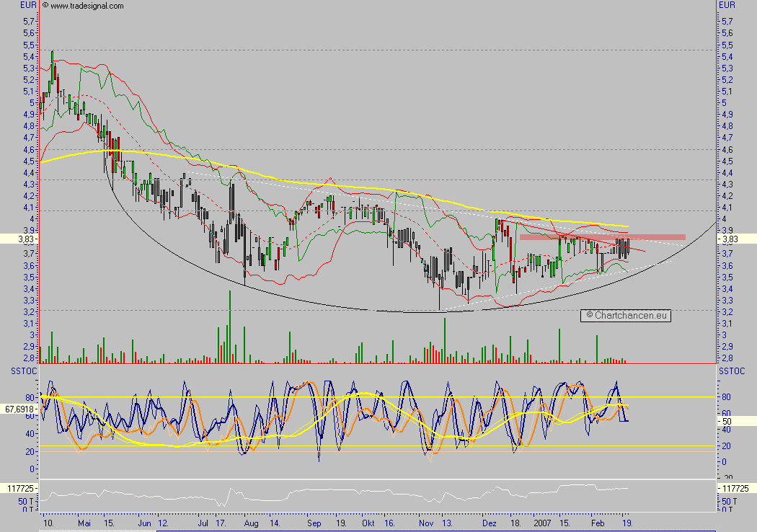Click the SSTOC indicator label on right

[731, 371]
